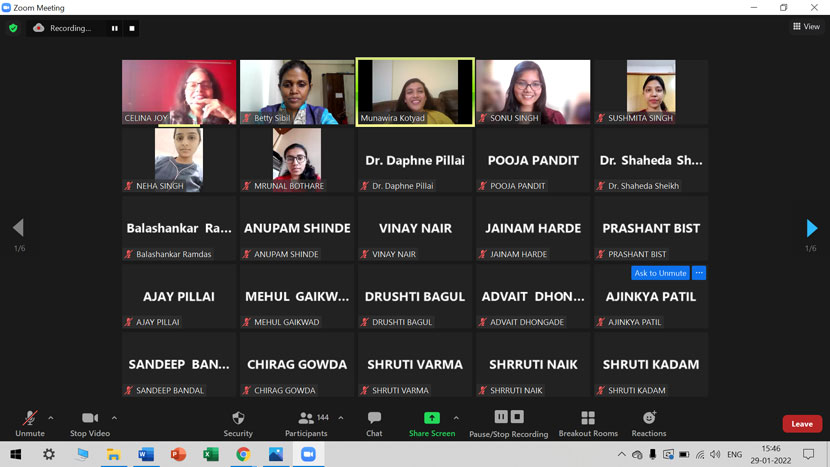Open more options for Ajinkya Patil tile

click(x=699, y=273)
